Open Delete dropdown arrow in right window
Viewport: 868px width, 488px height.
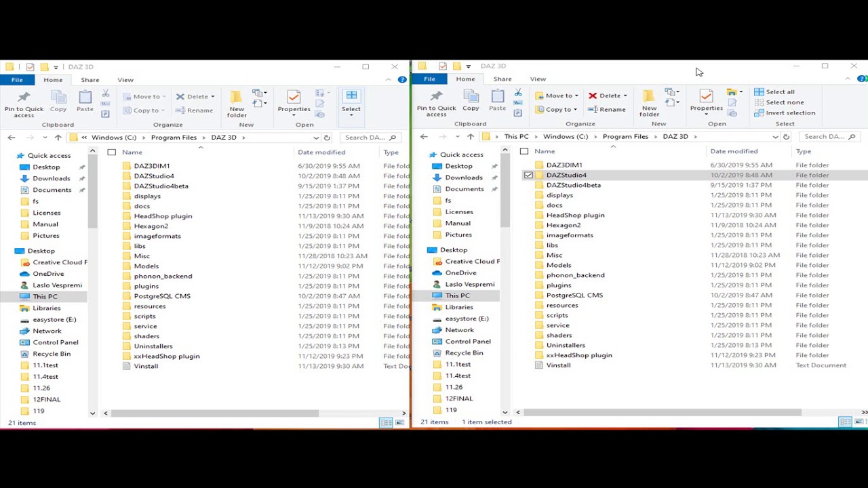(625, 96)
